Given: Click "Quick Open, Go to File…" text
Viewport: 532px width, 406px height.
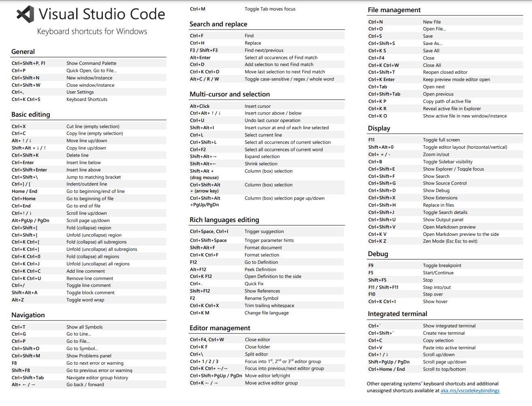Looking at the screenshot, I should coord(92,71).
